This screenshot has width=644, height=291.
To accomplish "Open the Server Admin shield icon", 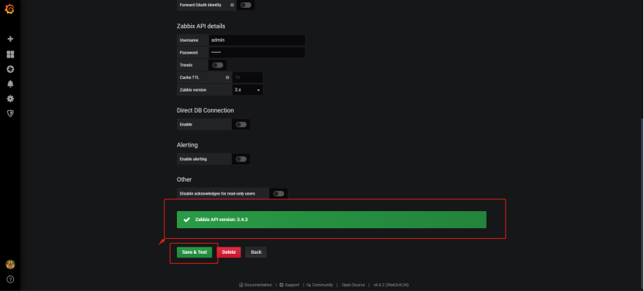I will [x=10, y=113].
